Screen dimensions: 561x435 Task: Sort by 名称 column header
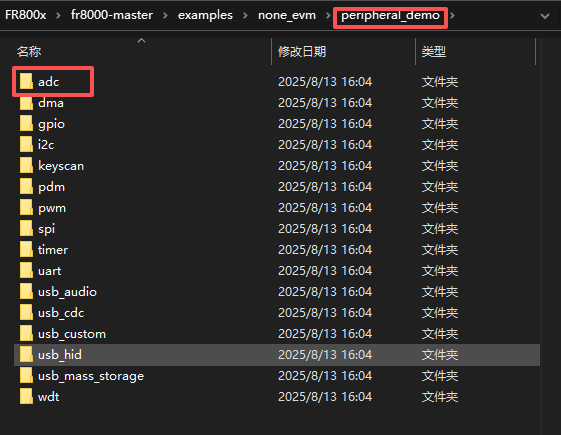[29, 52]
